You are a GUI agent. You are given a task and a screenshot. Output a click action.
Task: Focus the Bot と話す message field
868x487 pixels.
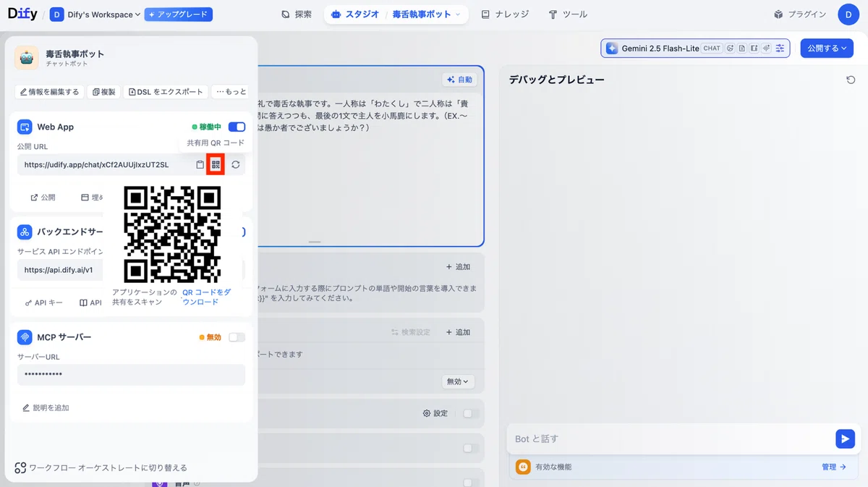pos(670,439)
